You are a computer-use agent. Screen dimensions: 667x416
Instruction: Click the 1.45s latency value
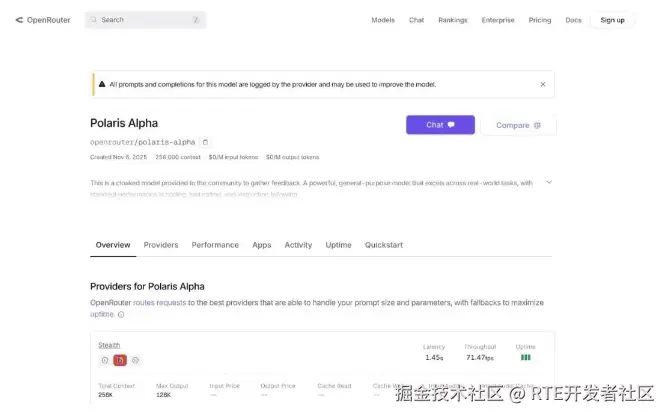tap(434, 358)
